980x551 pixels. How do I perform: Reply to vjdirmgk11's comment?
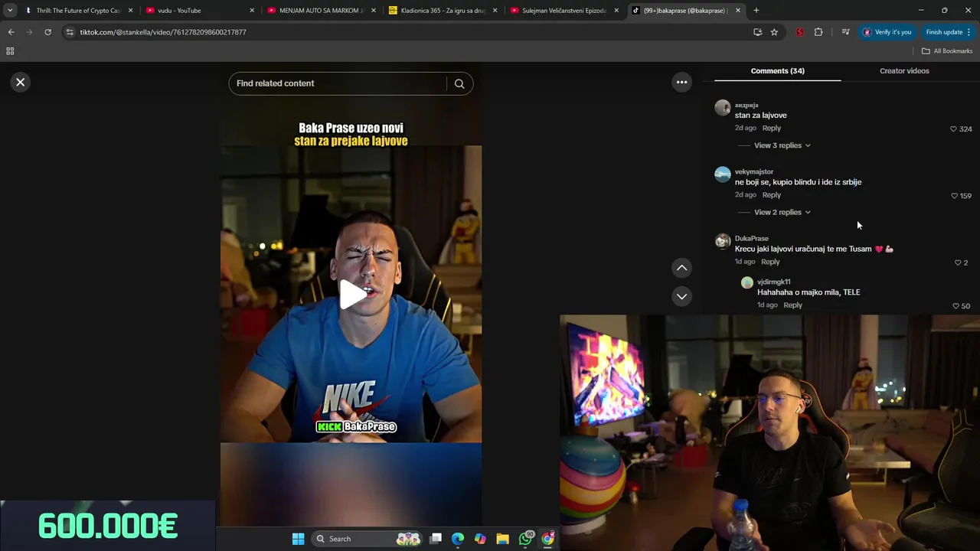click(x=792, y=305)
